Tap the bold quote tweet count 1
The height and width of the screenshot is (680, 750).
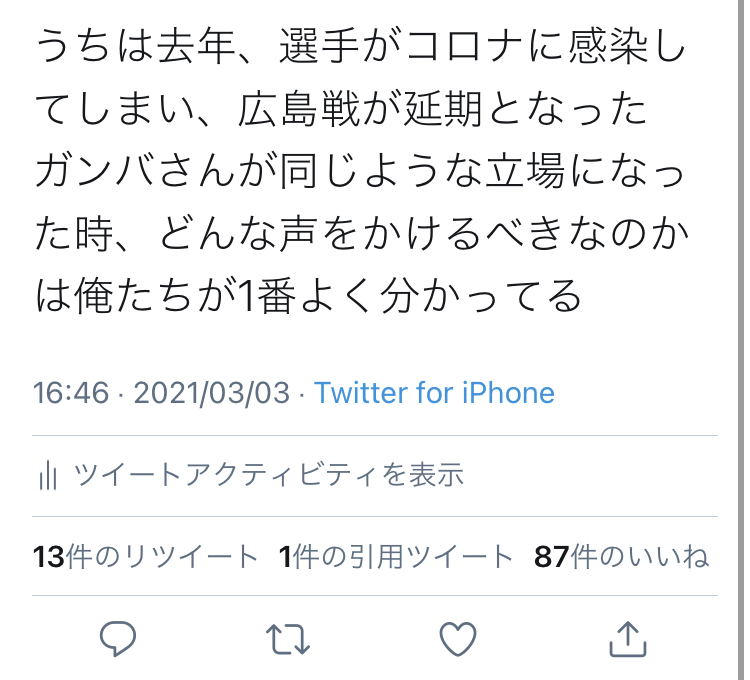(285, 557)
